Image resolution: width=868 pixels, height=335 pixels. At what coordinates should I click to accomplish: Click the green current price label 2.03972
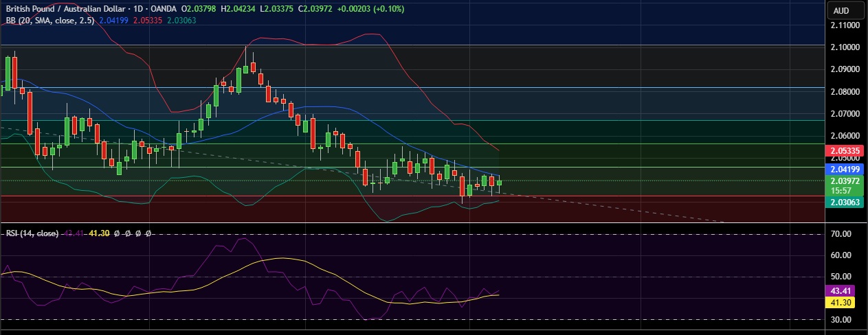(845, 180)
